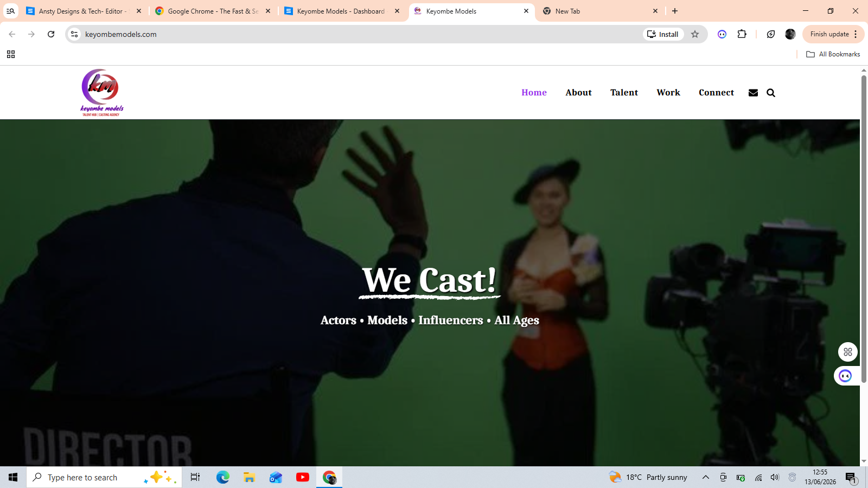Click the page vertical scrollbar thumb
868x488 pixels.
pos(864,230)
